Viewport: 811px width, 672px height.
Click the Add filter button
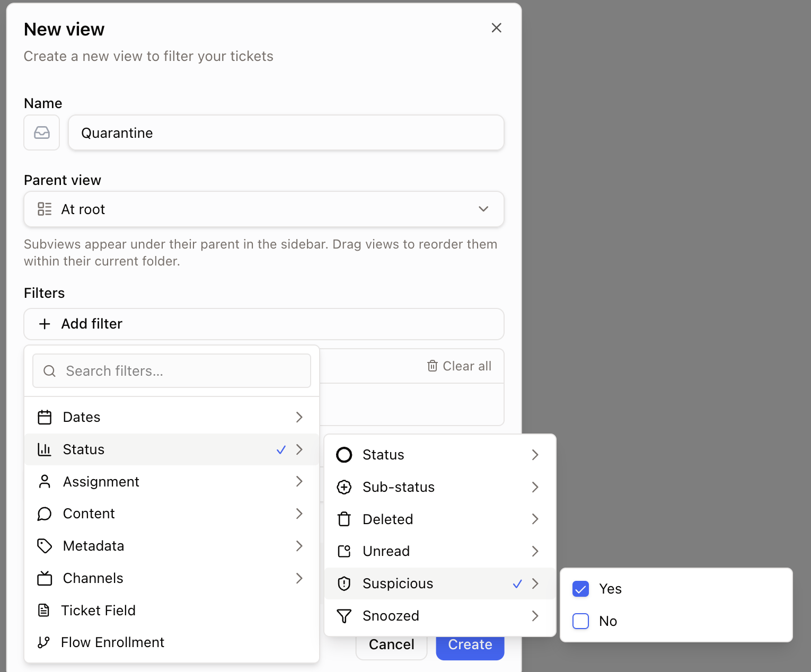click(x=264, y=324)
